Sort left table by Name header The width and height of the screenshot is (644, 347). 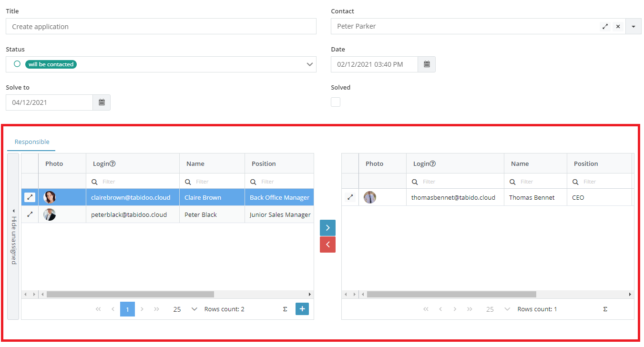click(212, 163)
